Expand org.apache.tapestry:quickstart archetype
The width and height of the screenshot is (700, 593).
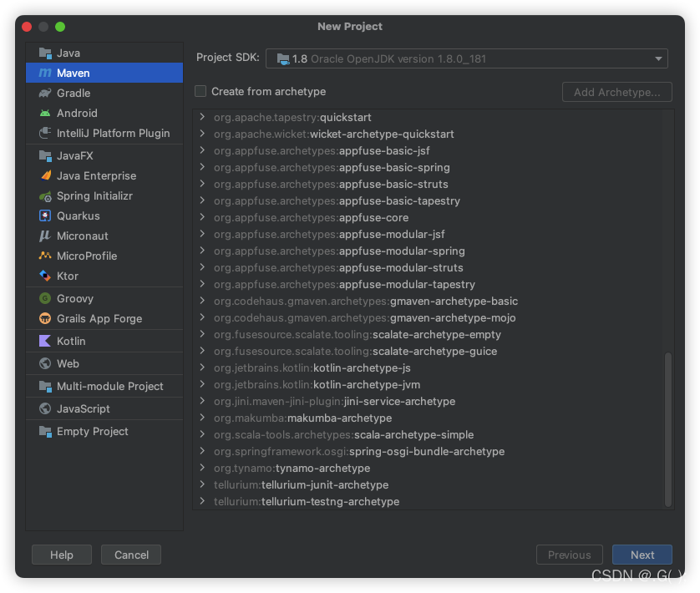pos(202,117)
